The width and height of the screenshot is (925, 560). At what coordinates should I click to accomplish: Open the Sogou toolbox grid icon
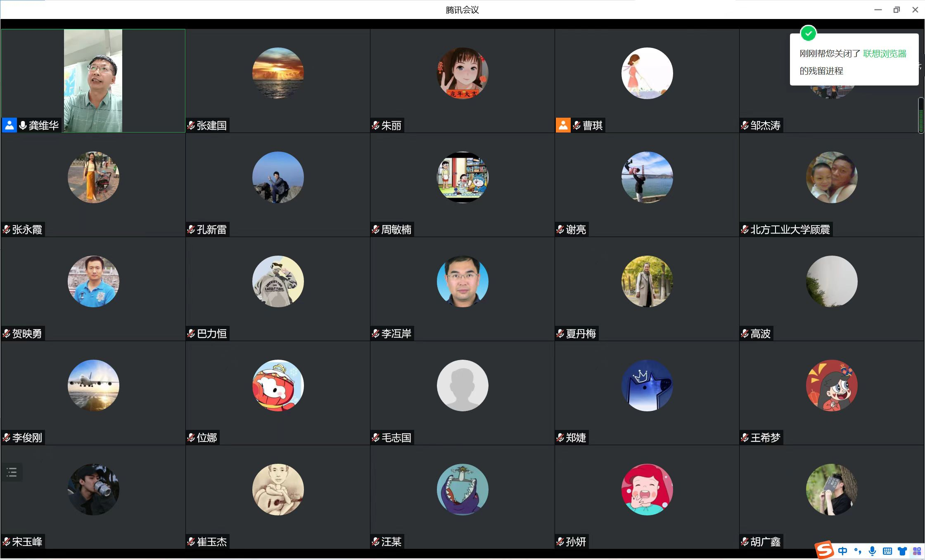tap(916, 551)
